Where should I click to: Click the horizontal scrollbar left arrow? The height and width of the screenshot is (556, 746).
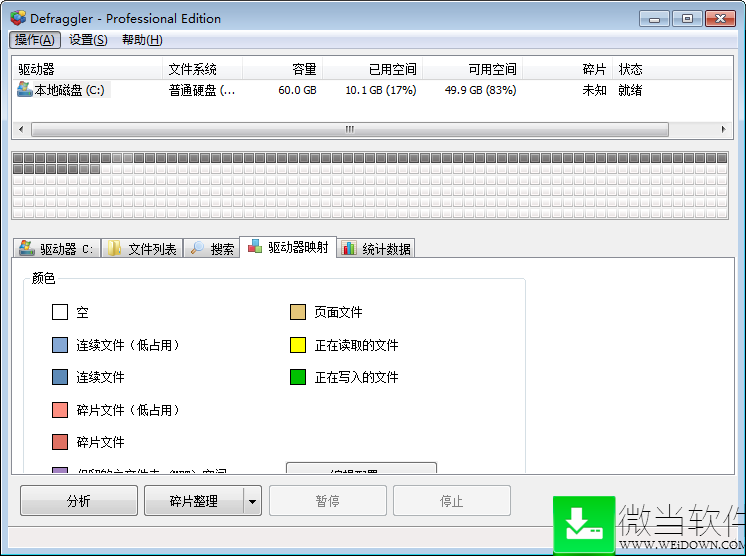click(x=20, y=129)
